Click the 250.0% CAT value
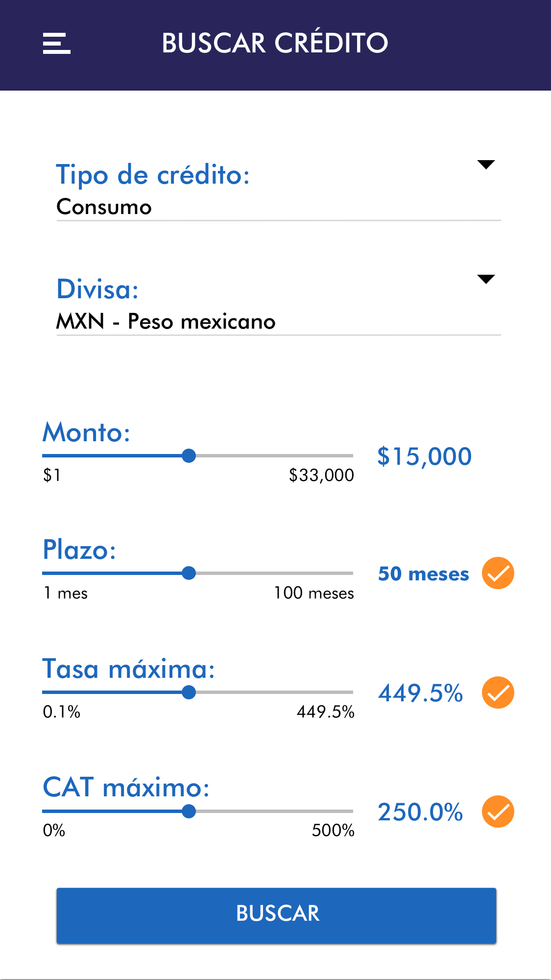551x980 pixels. click(420, 812)
